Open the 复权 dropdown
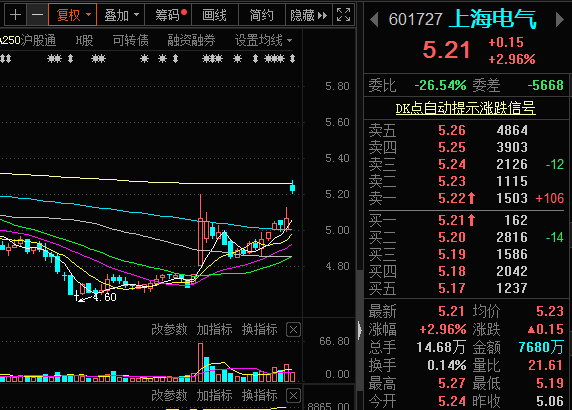Image resolution: width=572 pixels, height=410 pixels. point(73,15)
